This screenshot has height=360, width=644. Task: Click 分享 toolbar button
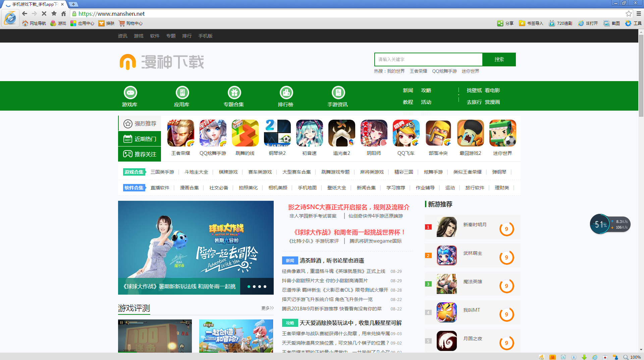click(x=505, y=23)
